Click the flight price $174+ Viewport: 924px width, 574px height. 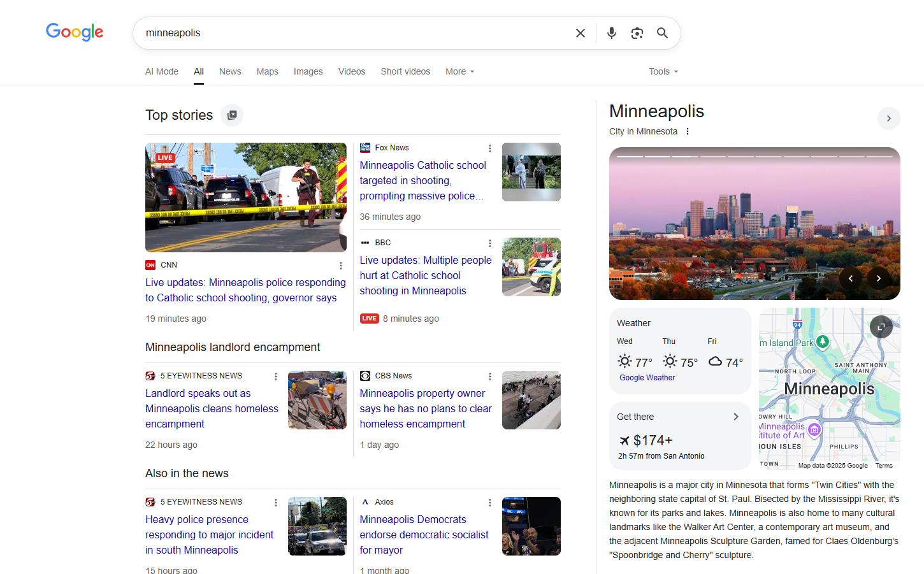653,440
